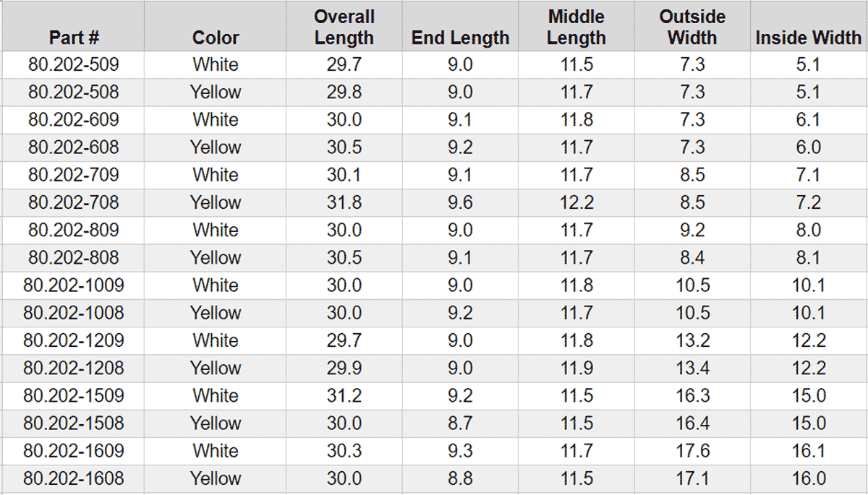Screen dimensions: 868x495
Task: Select the Yellow cell for part 80.202-508
Action: point(216,92)
